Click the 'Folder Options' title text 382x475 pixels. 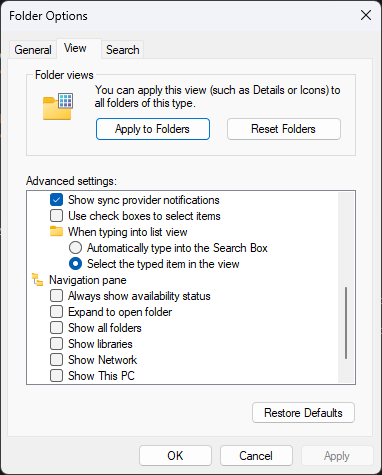coord(48,16)
